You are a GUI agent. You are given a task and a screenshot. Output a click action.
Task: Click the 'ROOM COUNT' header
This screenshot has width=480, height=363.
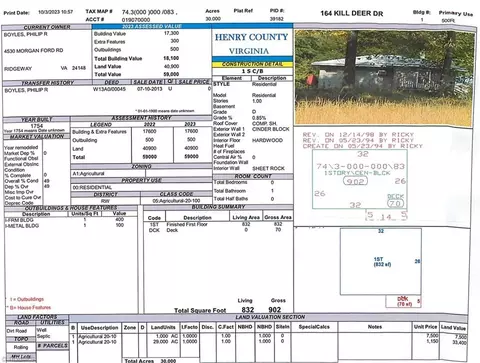coord(253,176)
